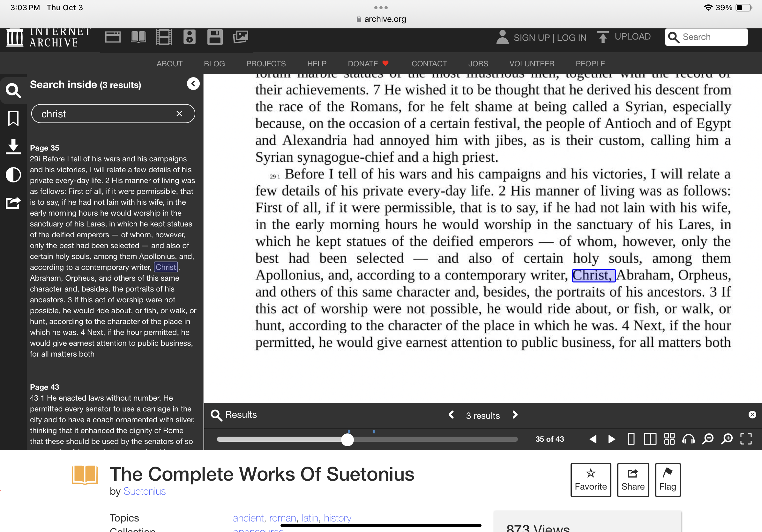Open the DONATE menu item
Screen dimensions: 762x532
click(x=368, y=64)
